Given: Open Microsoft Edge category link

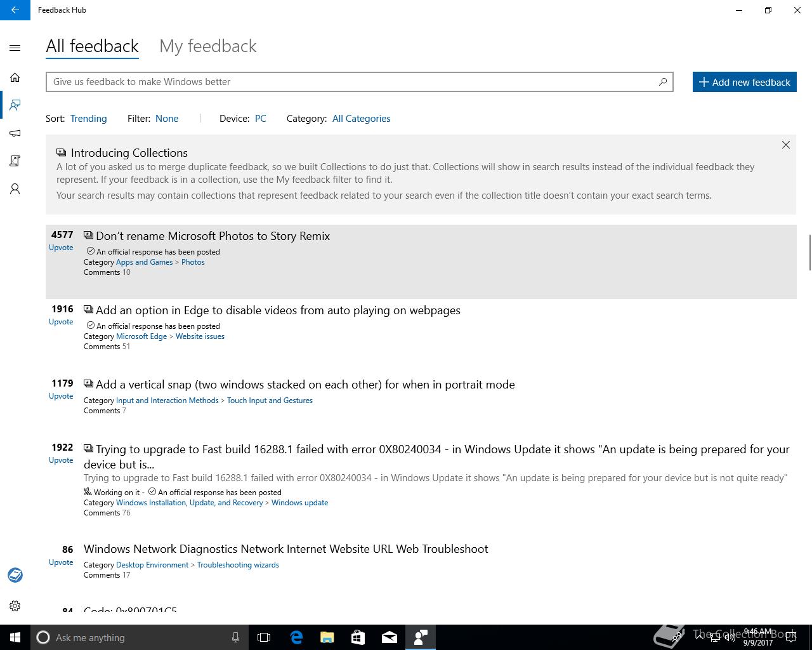Looking at the screenshot, I should click(141, 336).
